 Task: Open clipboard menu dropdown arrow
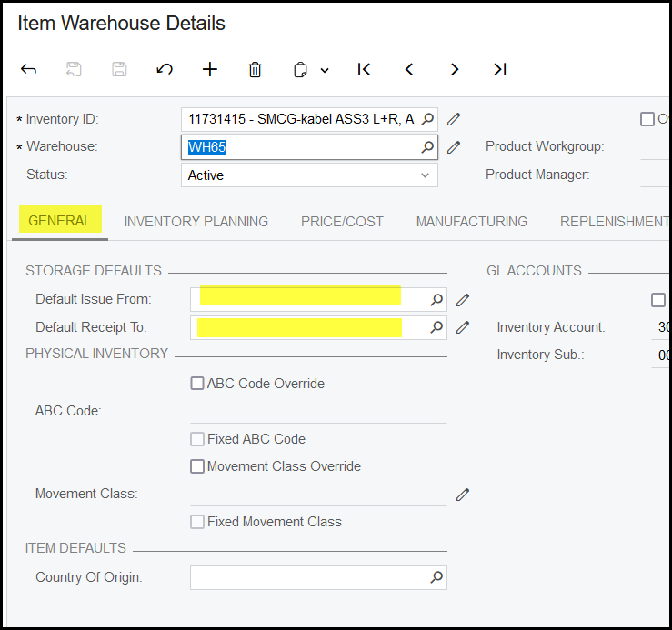[x=325, y=70]
